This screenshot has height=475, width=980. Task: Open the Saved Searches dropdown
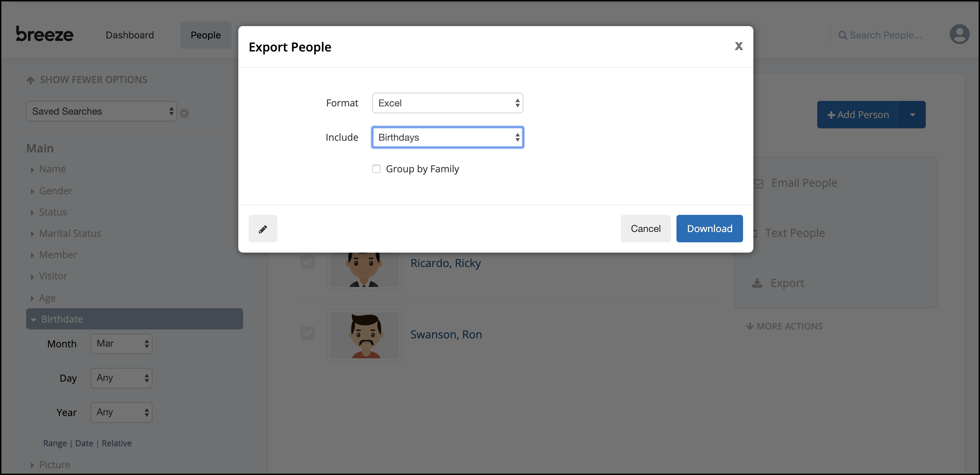click(x=101, y=111)
